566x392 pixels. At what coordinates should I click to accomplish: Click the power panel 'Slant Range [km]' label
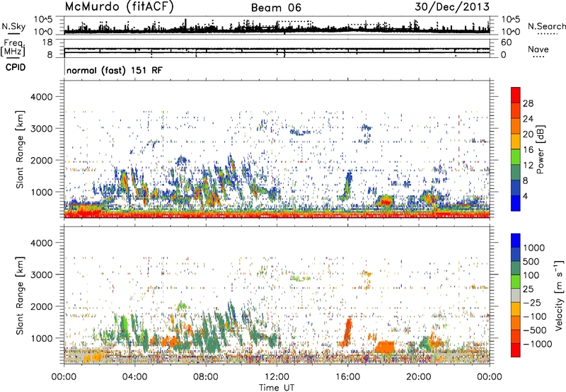click(x=20, y=149)
